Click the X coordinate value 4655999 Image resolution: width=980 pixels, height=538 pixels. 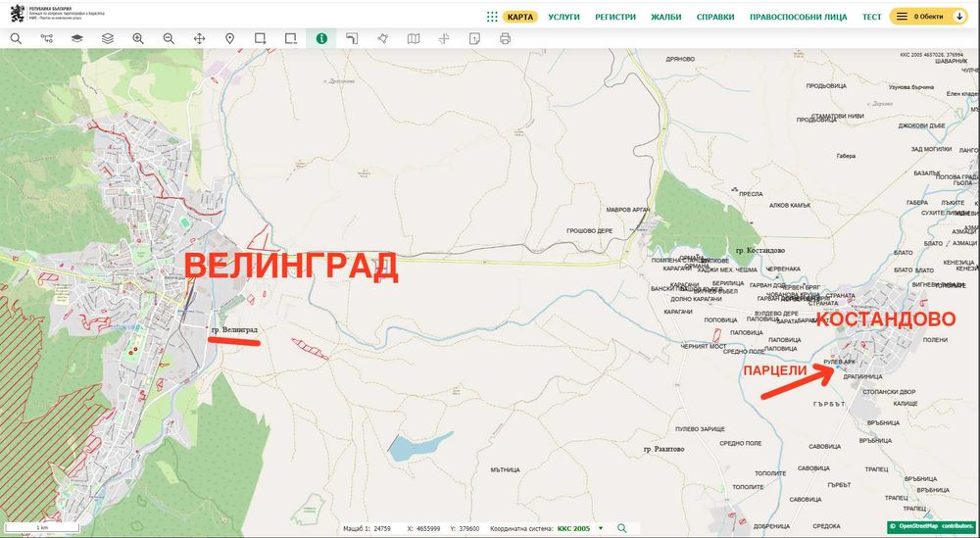click(x=429, y=528)
